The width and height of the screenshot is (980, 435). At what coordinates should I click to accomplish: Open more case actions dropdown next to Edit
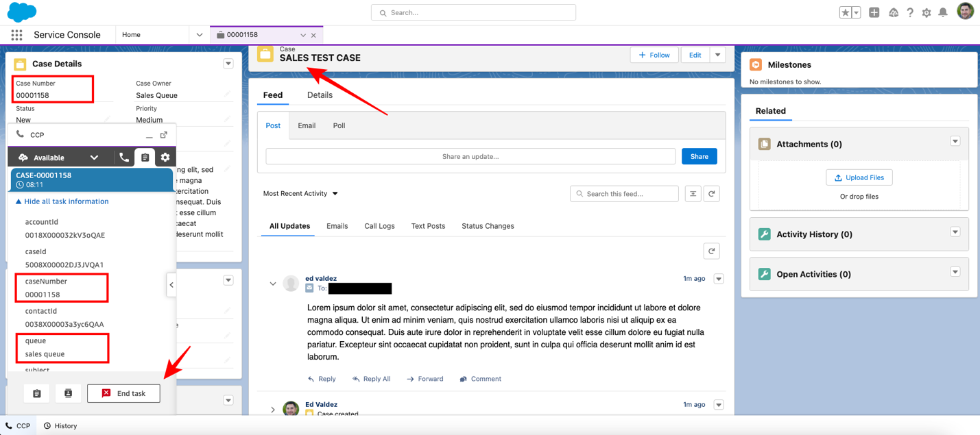718,55
